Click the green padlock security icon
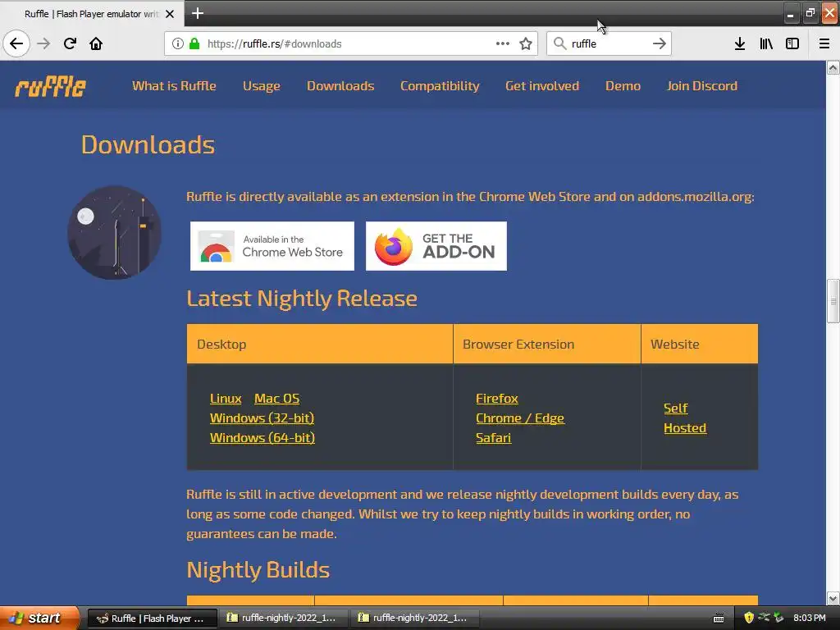 click(194, 43)
